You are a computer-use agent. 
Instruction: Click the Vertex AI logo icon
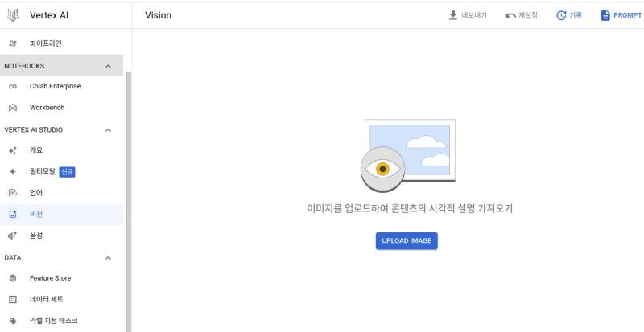(13, 15)
